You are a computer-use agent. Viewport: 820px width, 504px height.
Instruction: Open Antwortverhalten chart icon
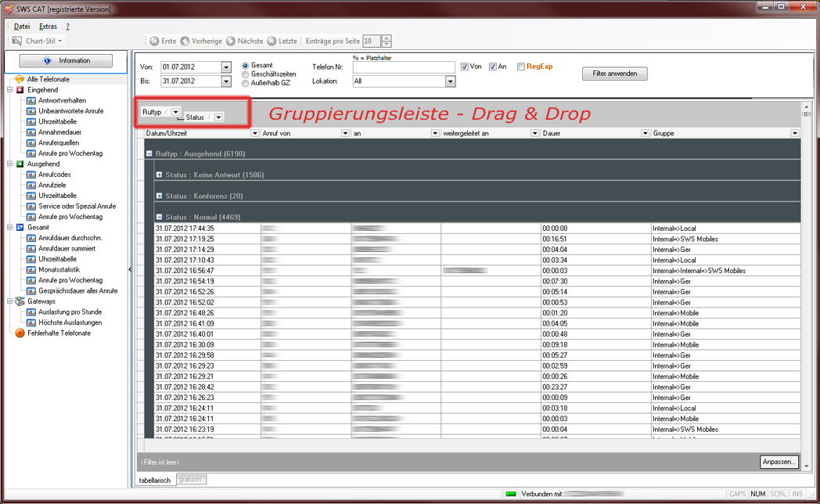[31, 100]
